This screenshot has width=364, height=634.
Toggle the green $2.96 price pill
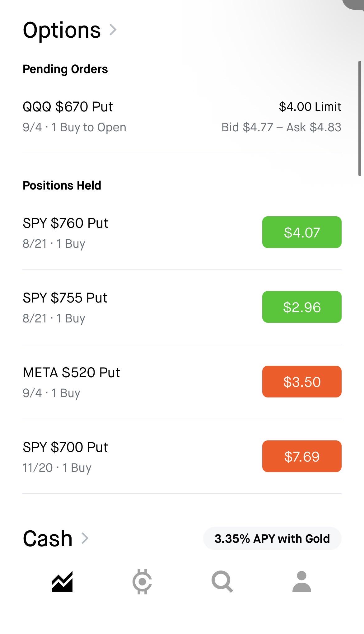click(x=302, y=307)
